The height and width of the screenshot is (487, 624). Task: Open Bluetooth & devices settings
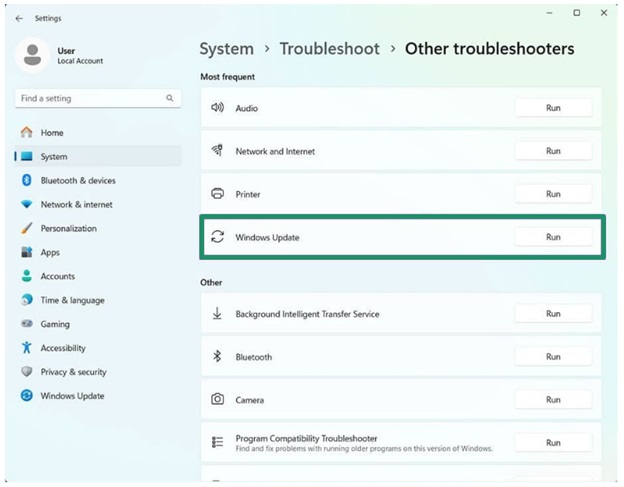click(x=77, y=181)
